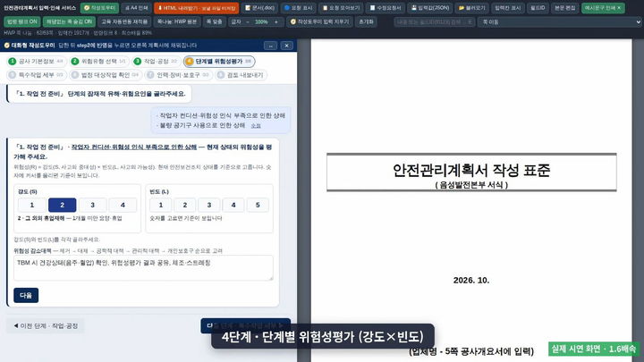644x362 pixels.
Task: Click the date 2026. 10. on document
Action: [x=471, y=281]
